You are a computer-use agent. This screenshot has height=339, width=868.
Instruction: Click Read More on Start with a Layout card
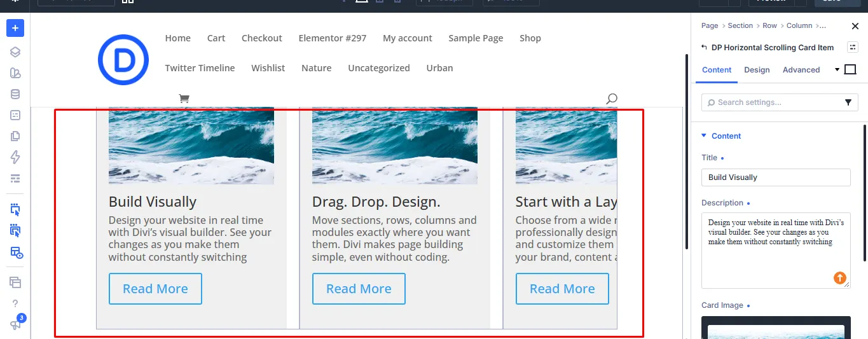tap(562, 289)
